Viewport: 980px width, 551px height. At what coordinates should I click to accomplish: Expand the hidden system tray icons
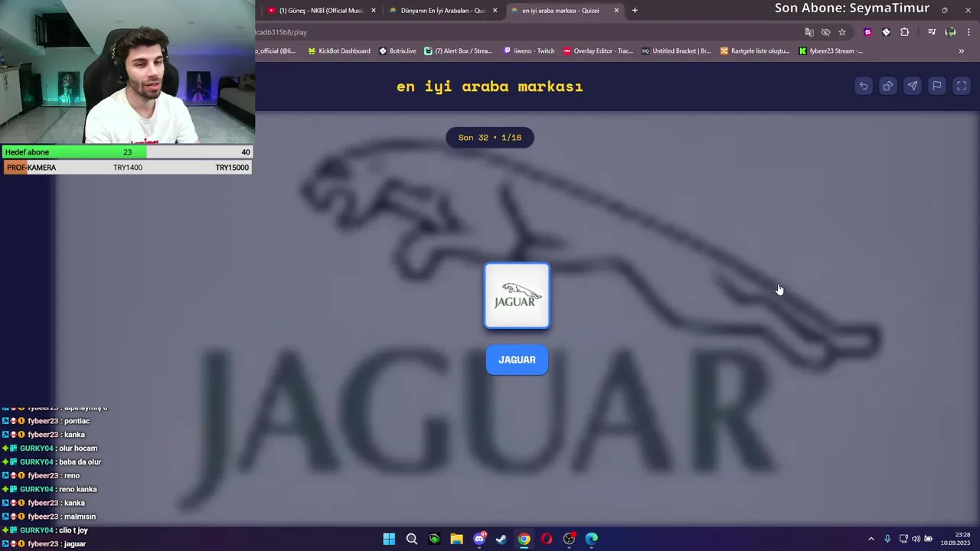pyautogui.click(x=871, y=539)
